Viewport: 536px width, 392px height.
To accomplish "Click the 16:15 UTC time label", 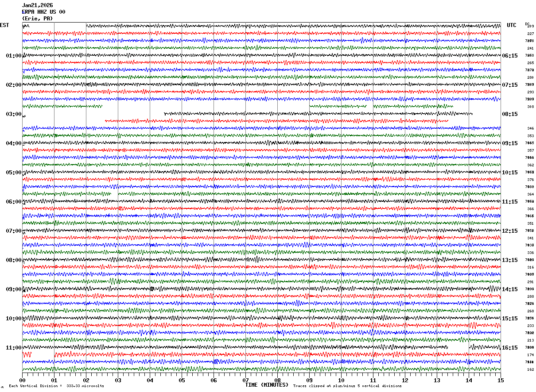I will (x=510, y=348).
